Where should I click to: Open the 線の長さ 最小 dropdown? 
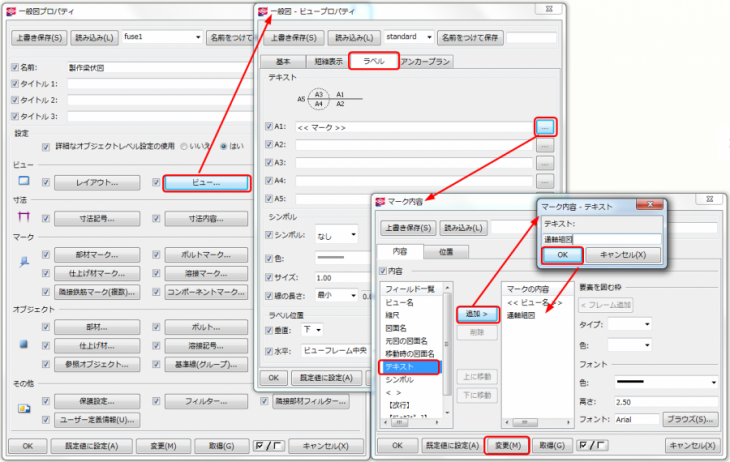pyautogui.click(x=353, y=296)
